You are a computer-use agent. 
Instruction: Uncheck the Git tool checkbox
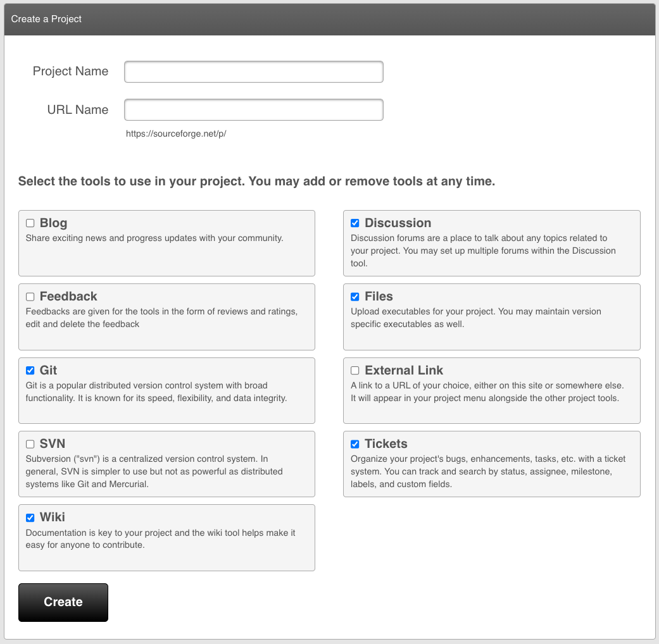click(30, 371)
